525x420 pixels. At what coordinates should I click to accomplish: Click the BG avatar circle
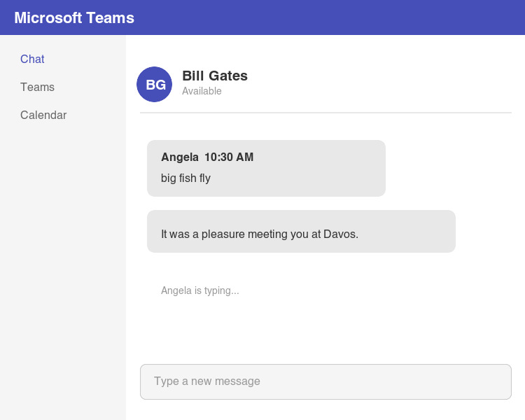tap(155, 85)
